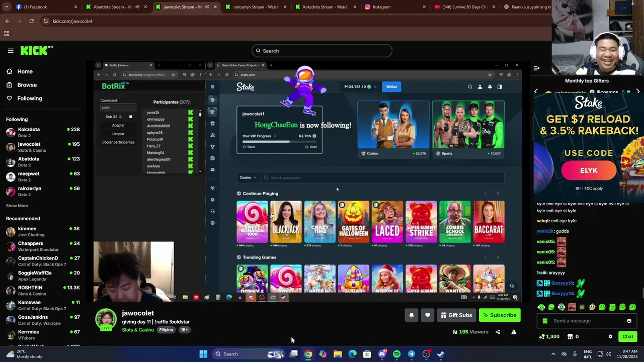644x362 pixels.
Task: Click the laughing man face emote
Action: [x=572, y=307]
